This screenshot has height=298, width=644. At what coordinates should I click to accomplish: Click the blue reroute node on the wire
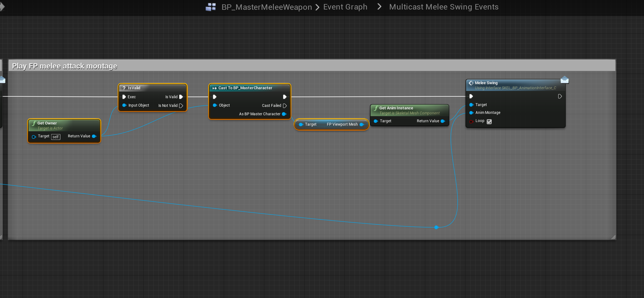coord(436,227)
